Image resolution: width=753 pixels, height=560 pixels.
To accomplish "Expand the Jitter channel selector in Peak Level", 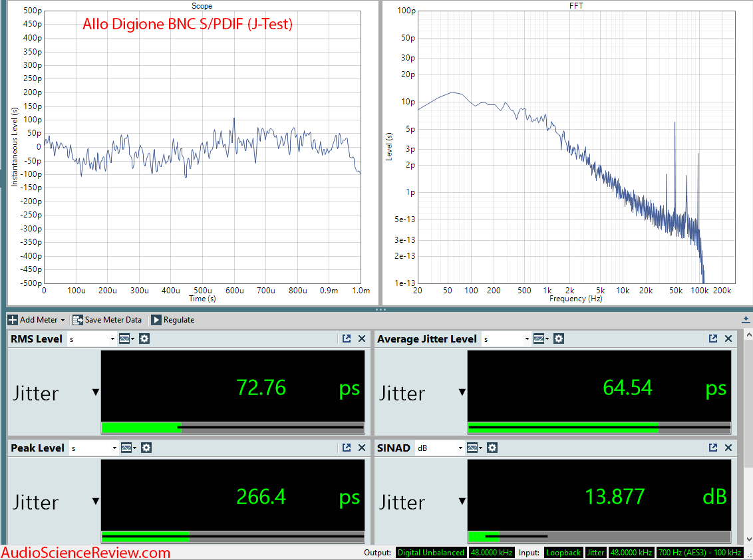I will coord(96,501).
